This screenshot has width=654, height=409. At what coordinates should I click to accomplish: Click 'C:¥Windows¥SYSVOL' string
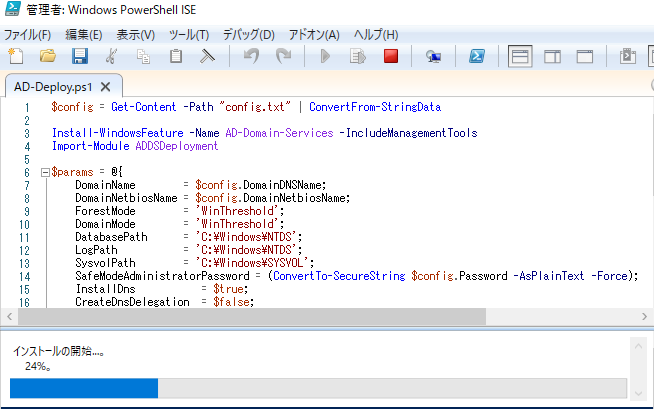(252, 263)
